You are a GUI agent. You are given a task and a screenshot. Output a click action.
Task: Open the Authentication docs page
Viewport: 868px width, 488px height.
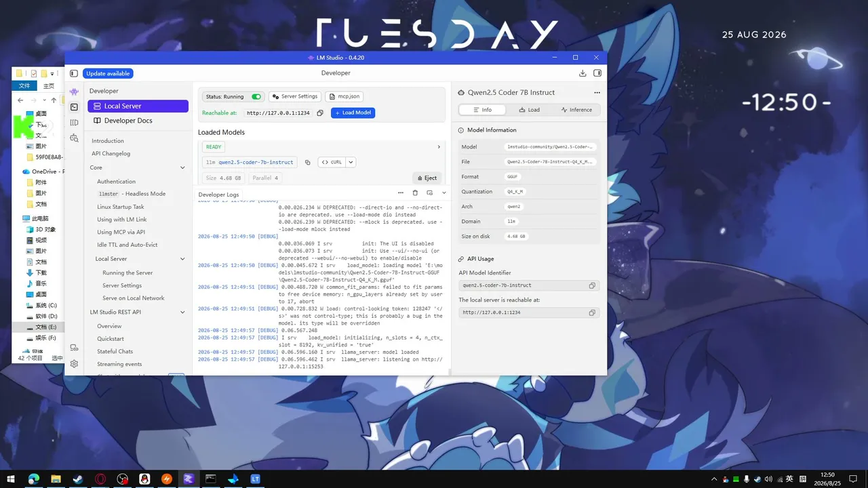pos(116,182)
